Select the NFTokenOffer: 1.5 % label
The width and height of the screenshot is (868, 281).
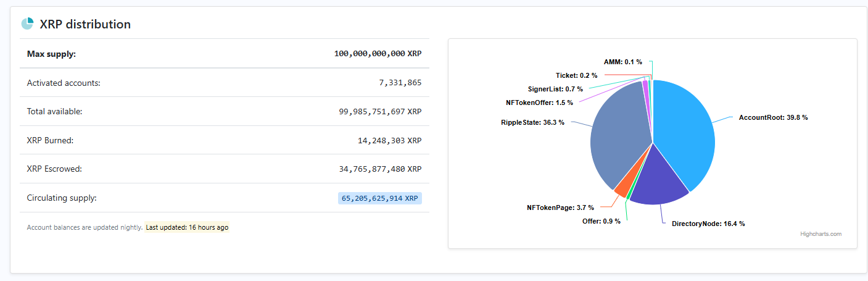[x=539, y=103]
